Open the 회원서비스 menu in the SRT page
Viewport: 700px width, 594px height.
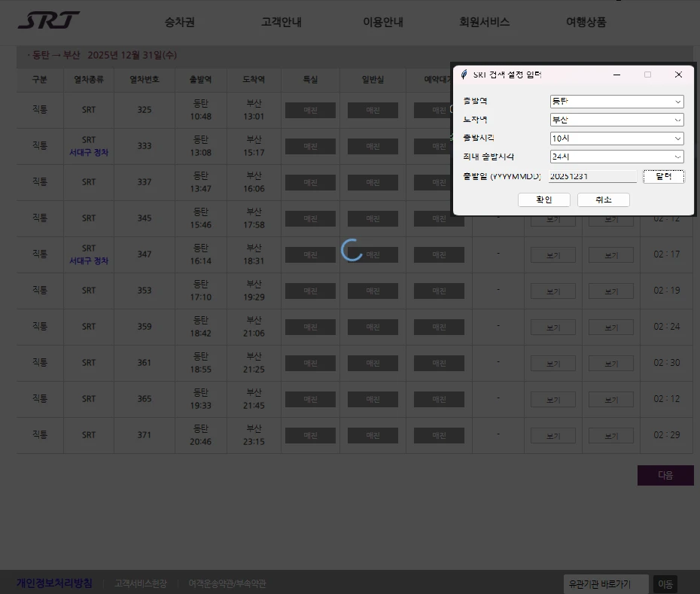[485, 22]
